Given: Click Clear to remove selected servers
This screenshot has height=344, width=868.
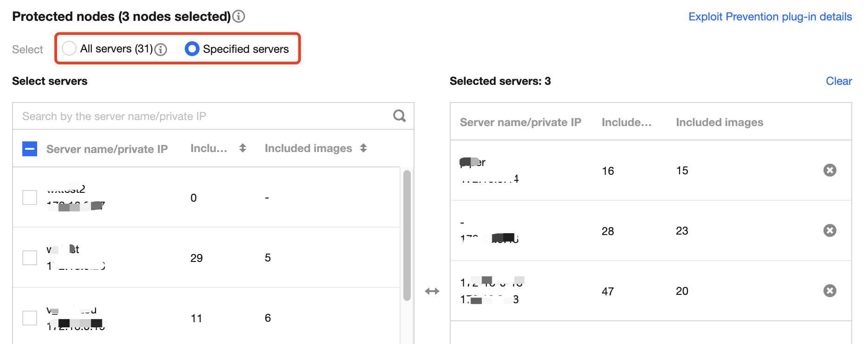Looking at the screenshot, I should point(838,81).
